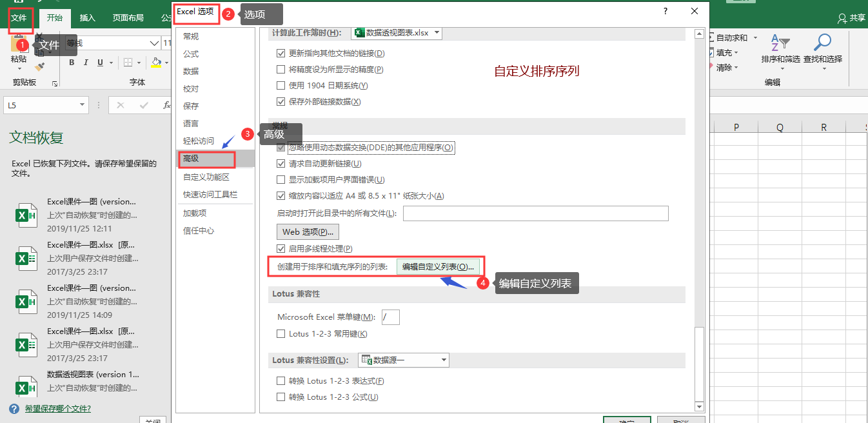Toggle 启用多线程处理 checkbox
The height and width of the screenshot is (423, 868).
pyautogui.click(x=281, y=249)
